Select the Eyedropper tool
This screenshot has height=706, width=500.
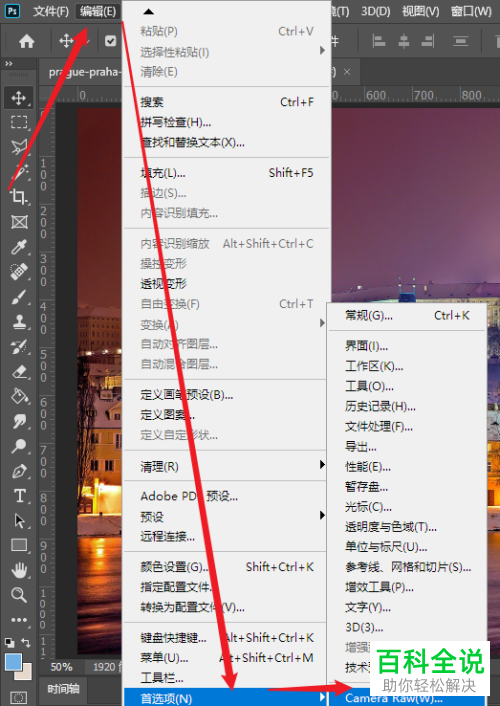point(18,246)
